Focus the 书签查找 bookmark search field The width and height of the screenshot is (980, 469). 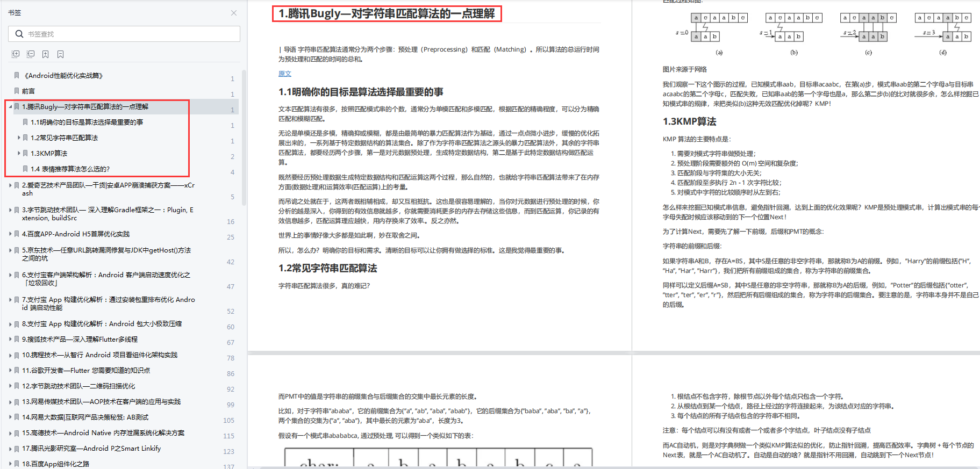coord(124,34)
